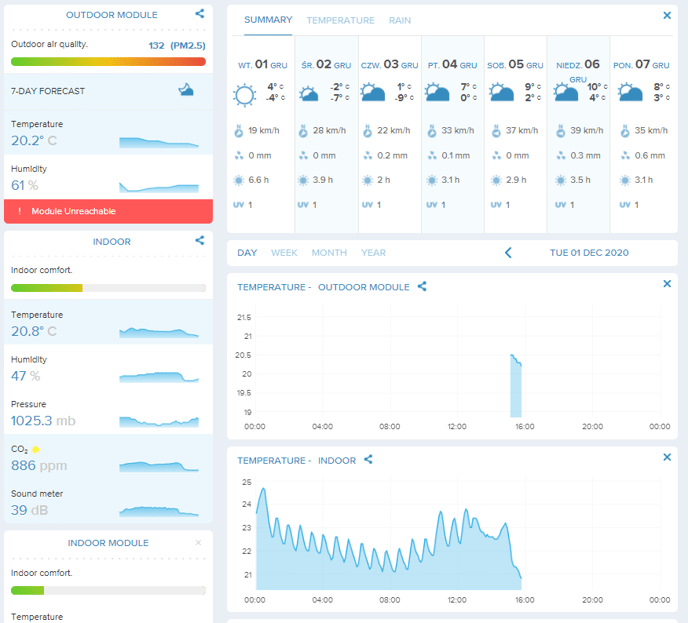This screenshot has height=623, width=688.
Task: Click the yellow CO2 warning indicator
Action: pos(36,450)
